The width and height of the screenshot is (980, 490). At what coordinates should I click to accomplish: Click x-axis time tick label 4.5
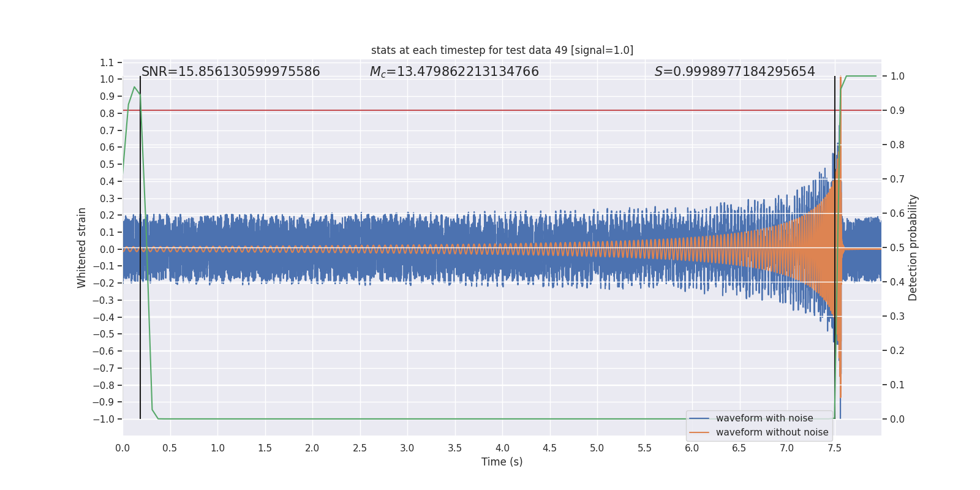[x=549, y=448]
